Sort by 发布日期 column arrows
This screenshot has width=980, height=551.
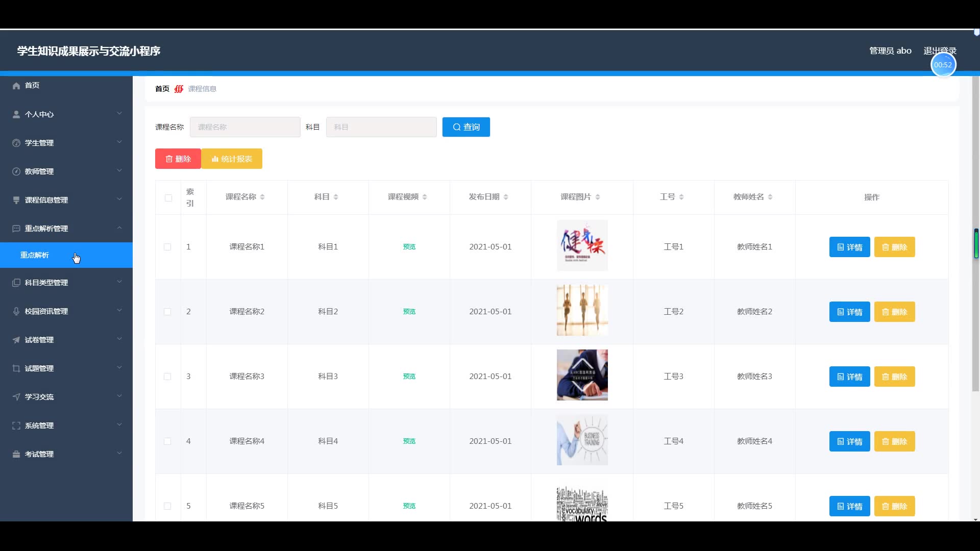[506, 197]
